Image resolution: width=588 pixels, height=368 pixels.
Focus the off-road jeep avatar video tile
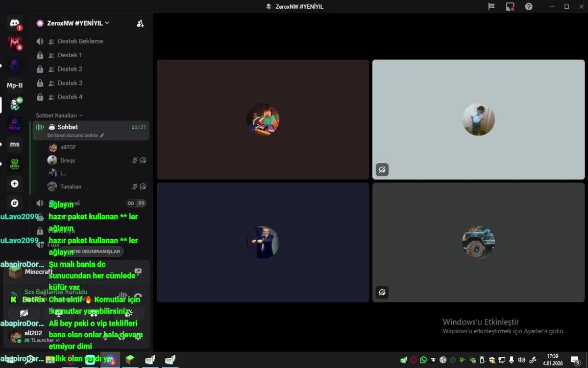click(x=478, y=242)
